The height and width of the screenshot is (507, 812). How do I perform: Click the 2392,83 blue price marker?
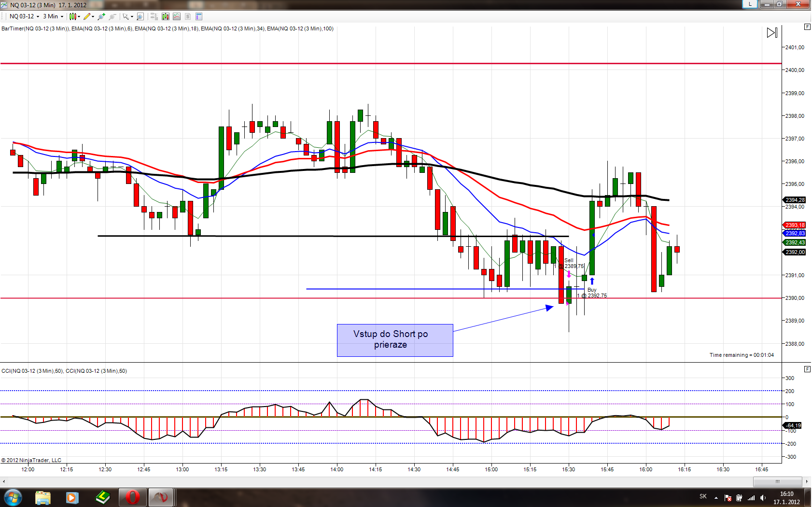(x=794, y=233)
